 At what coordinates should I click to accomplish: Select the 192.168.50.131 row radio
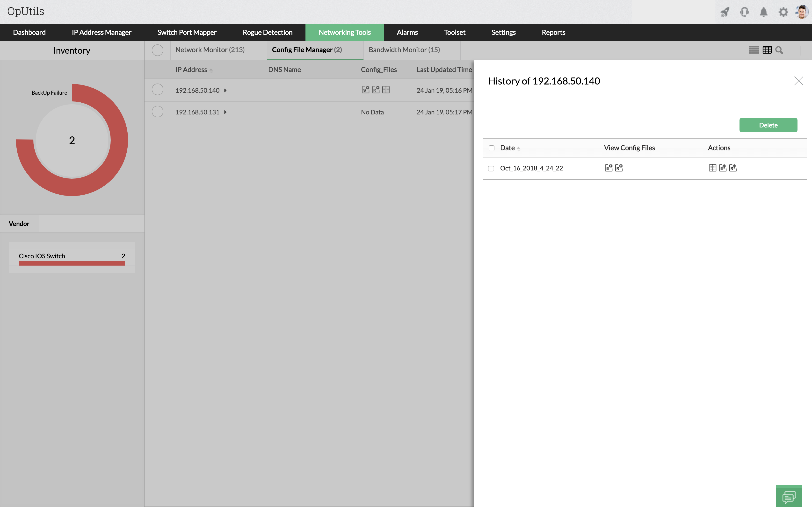(x=157, y=112)
